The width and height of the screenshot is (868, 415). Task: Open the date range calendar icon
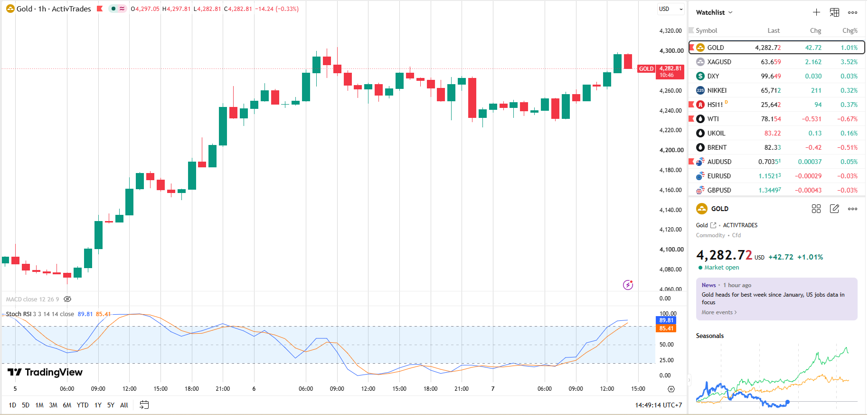click(x=144, y=405)
